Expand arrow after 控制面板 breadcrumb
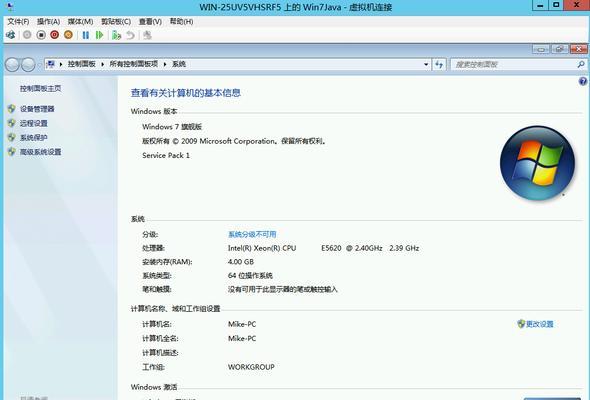 [102, 64]
